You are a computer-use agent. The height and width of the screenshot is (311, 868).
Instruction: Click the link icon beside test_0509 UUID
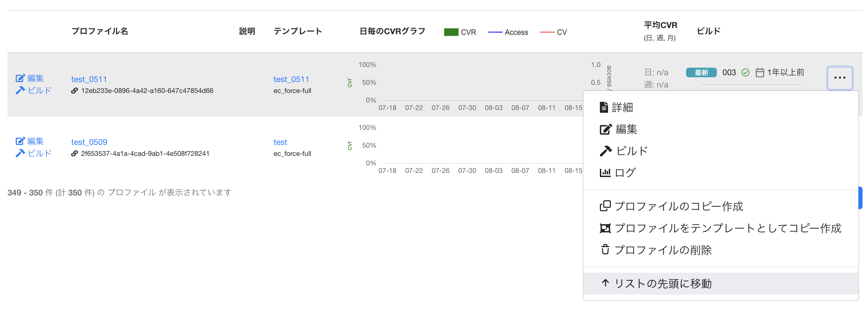coord(74,154)
